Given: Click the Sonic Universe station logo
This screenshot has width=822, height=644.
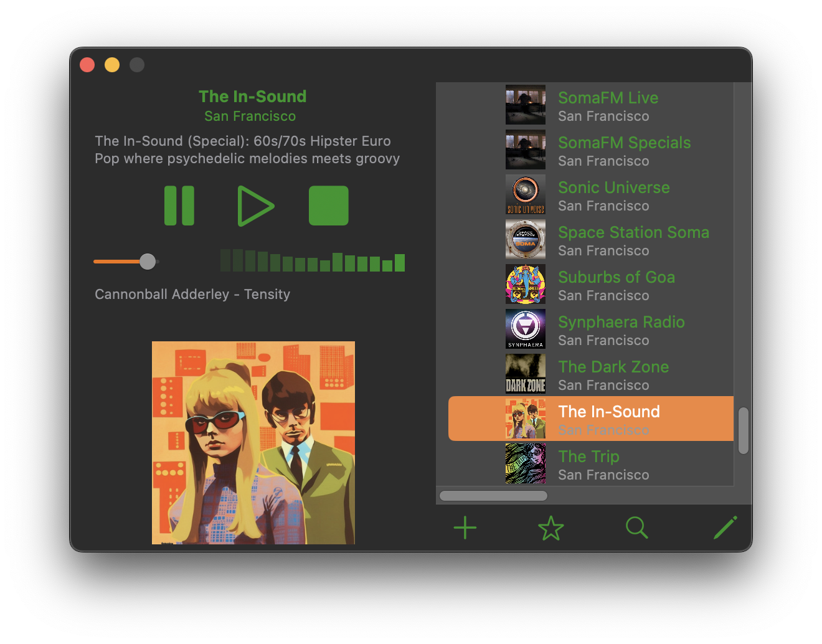Looking at the screenshot, I should pyautogui.click(x=526, y=194).
